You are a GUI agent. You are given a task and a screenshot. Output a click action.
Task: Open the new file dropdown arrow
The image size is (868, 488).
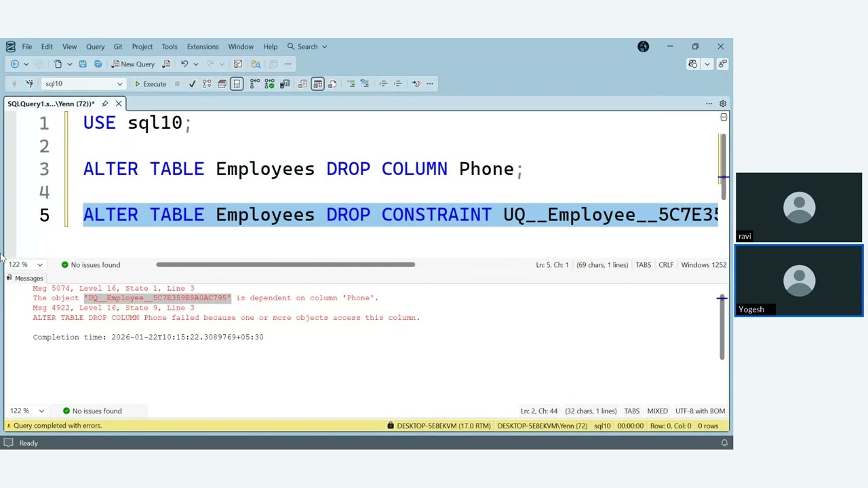(69, 64)
